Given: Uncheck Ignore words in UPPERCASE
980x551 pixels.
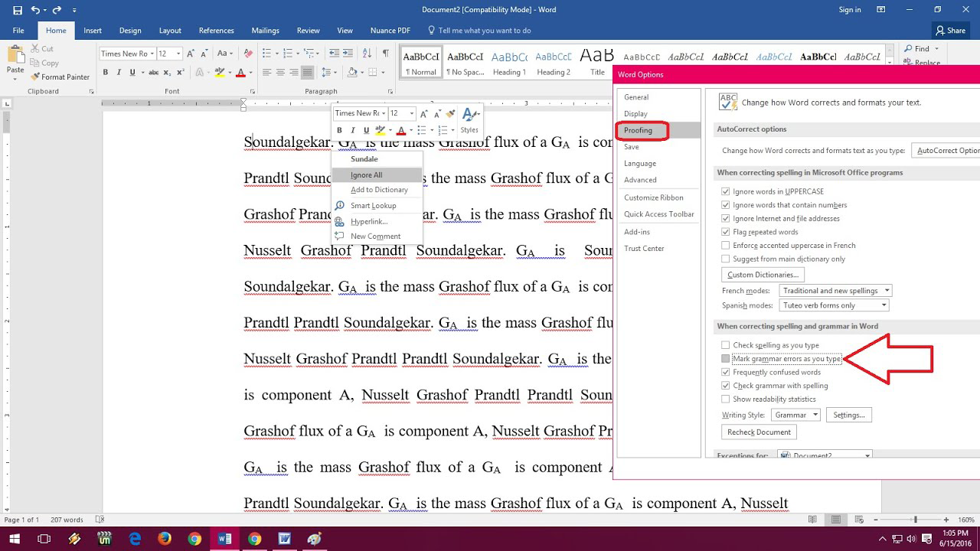Looking at the screenshot, I should tap(726, 191).
